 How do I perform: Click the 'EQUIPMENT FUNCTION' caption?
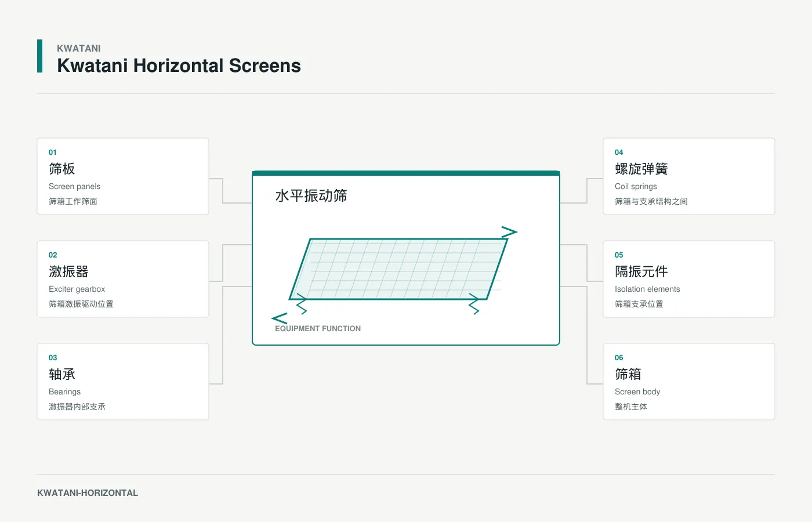(x=318, y=328)
